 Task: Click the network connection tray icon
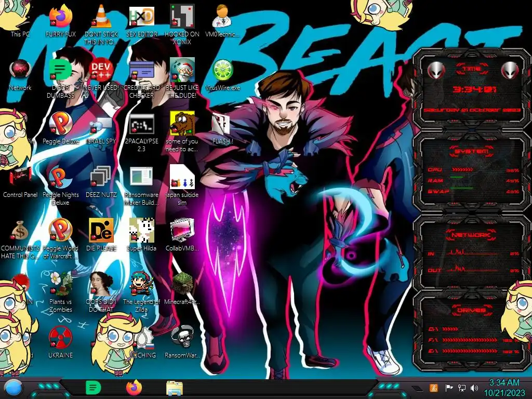click(461, 388)
